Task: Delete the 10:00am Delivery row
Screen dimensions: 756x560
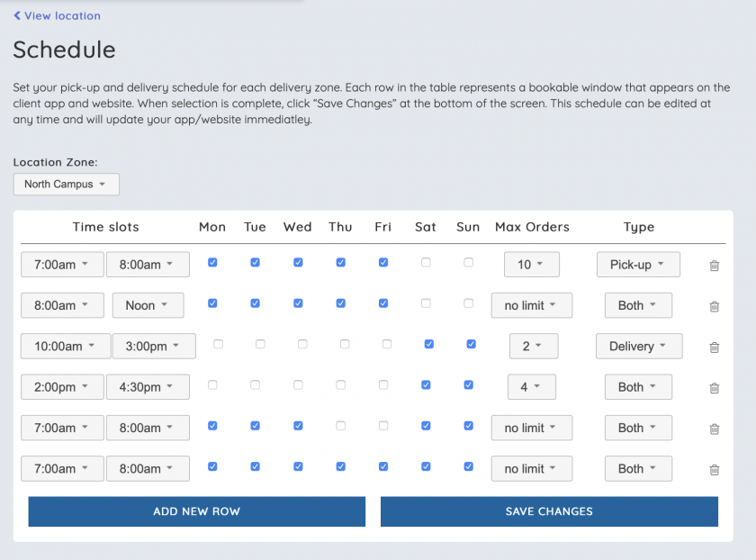Action: tap(714, 348)
